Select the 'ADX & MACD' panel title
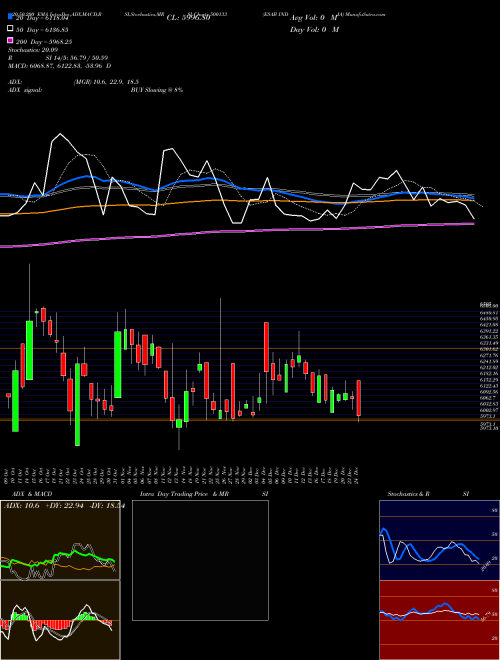 coord(32,494)
